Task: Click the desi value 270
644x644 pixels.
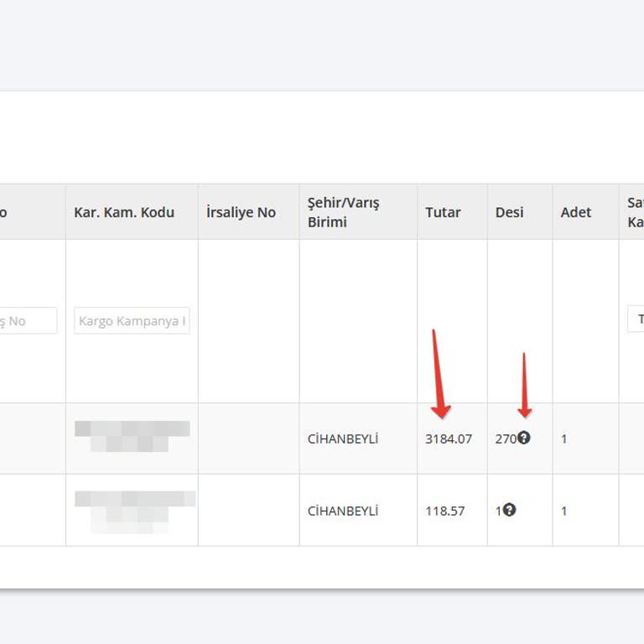Action: [505, 439]
